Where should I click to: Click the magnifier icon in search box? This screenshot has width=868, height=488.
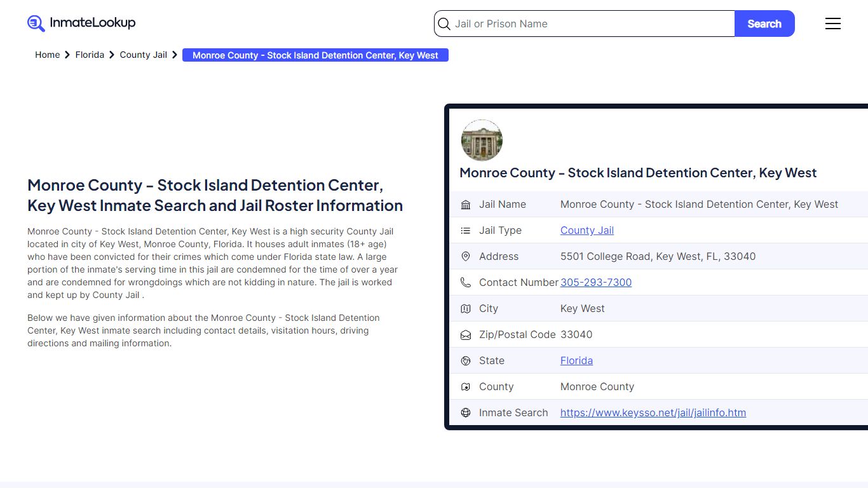(x=444, y=24)
